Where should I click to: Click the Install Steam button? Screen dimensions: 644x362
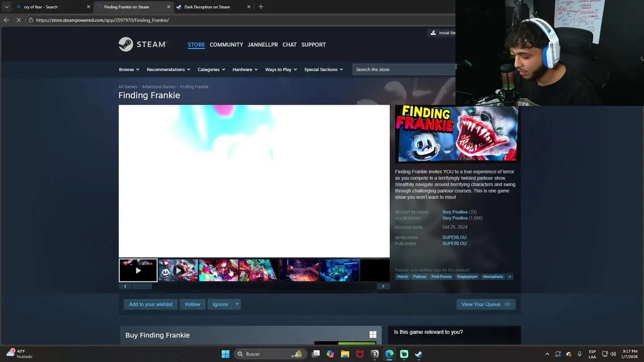coord(443,33)
